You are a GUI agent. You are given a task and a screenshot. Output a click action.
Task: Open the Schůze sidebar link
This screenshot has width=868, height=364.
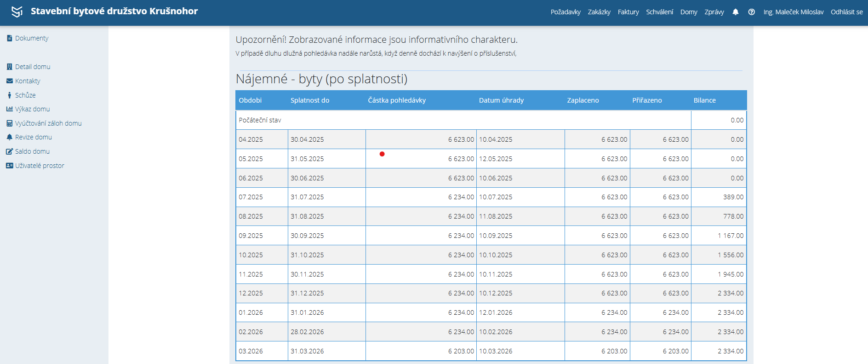(x=25, y=95)
